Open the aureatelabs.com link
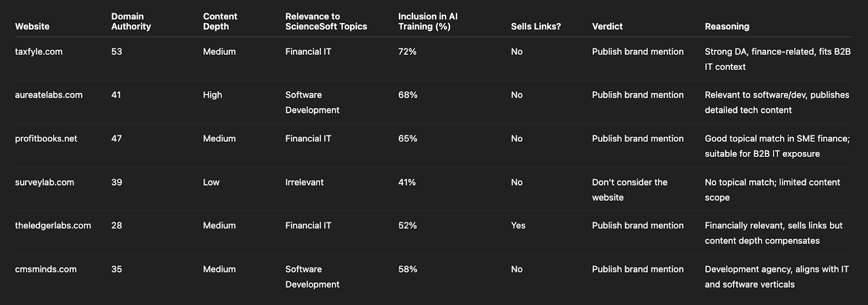Image resolution: width=868 pixels, height=305 pixels. [x=49, y=95]
